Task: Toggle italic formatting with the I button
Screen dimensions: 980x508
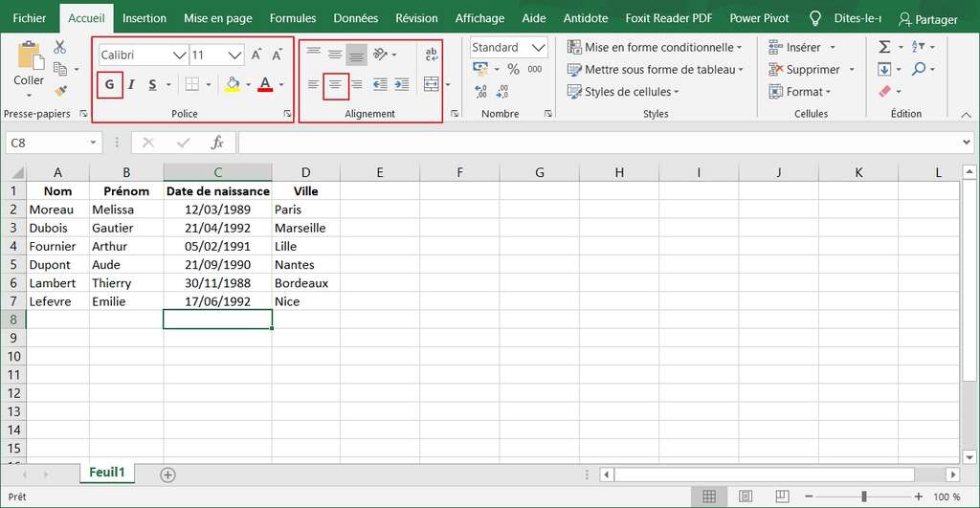Action: click(x=131, y=84)
